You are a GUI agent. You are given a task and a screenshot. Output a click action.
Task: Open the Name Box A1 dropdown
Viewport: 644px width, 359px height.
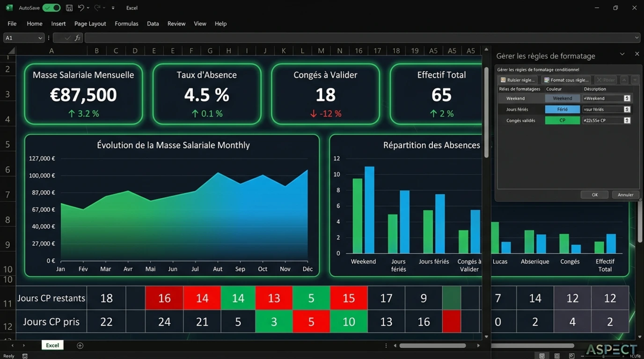(39, 38)
